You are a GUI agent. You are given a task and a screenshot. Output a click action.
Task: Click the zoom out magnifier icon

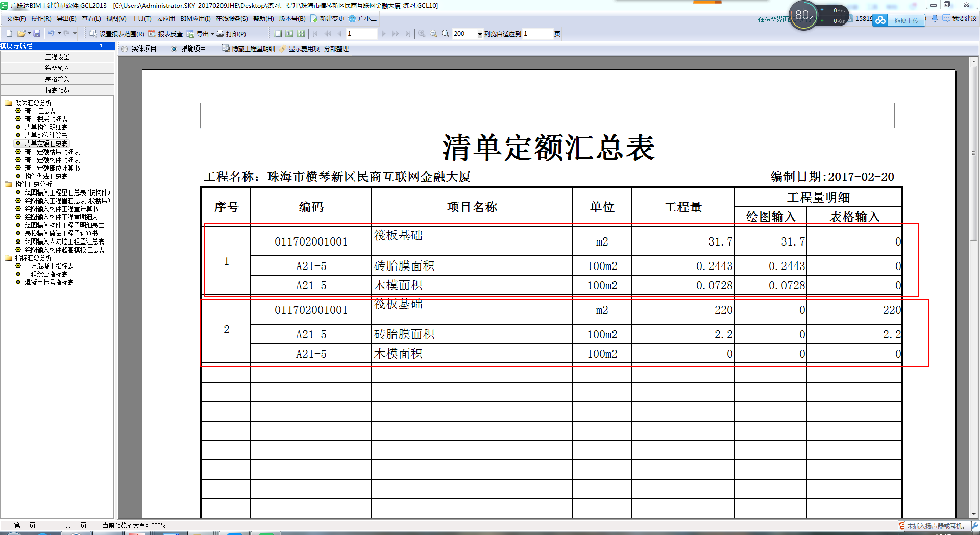tap(433, 34)
